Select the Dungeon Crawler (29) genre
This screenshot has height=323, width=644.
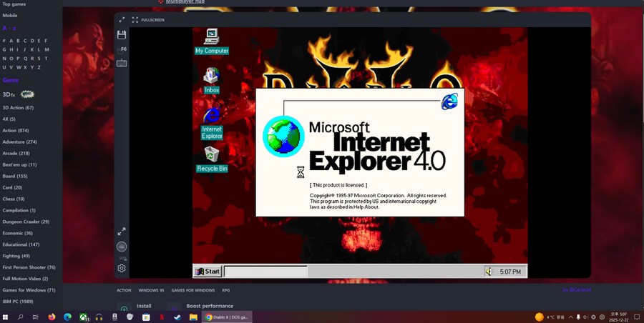point(26,222)
